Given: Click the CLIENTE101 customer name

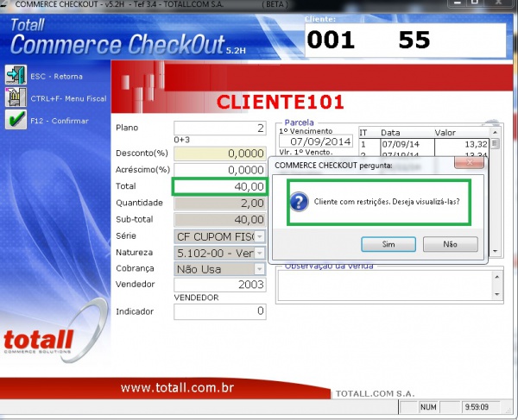Looking at the screenshot, I should 280,102.
